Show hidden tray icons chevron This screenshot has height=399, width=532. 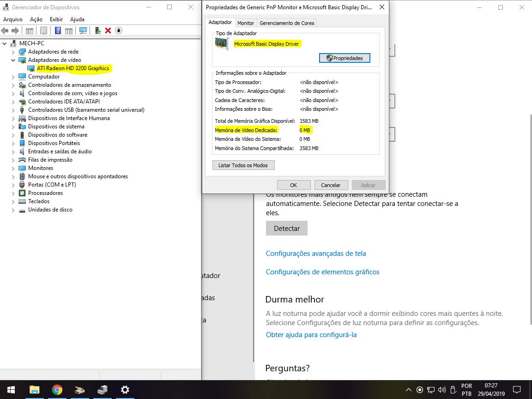(409, 390)
